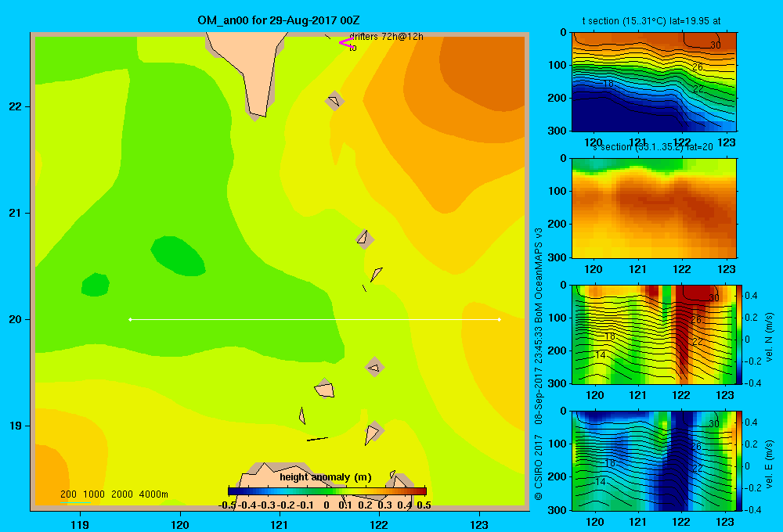Click the right endpoint of the white section line
The width and height of the screenshot is (783, 532).
(x=500, y=319)
